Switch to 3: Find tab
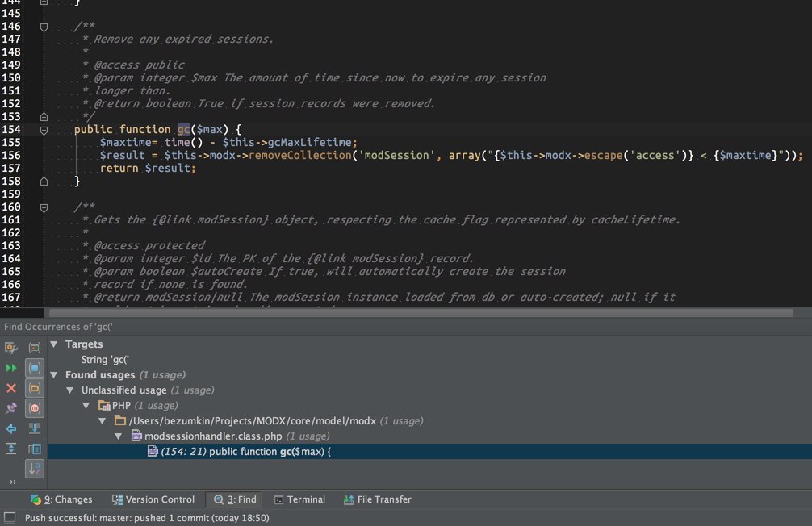Image resolution: width=812 pixels, height=526 pixels. click(235, 499)
